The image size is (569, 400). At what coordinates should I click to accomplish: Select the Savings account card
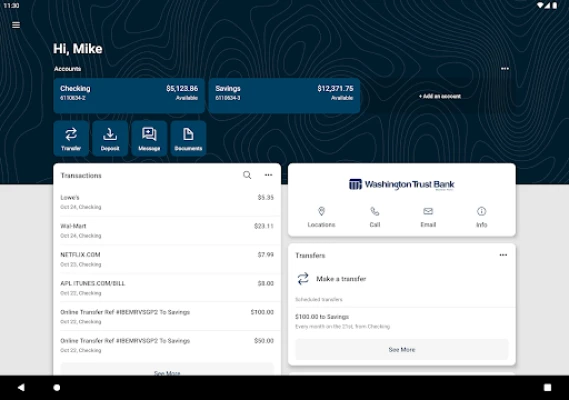point(284,96)
